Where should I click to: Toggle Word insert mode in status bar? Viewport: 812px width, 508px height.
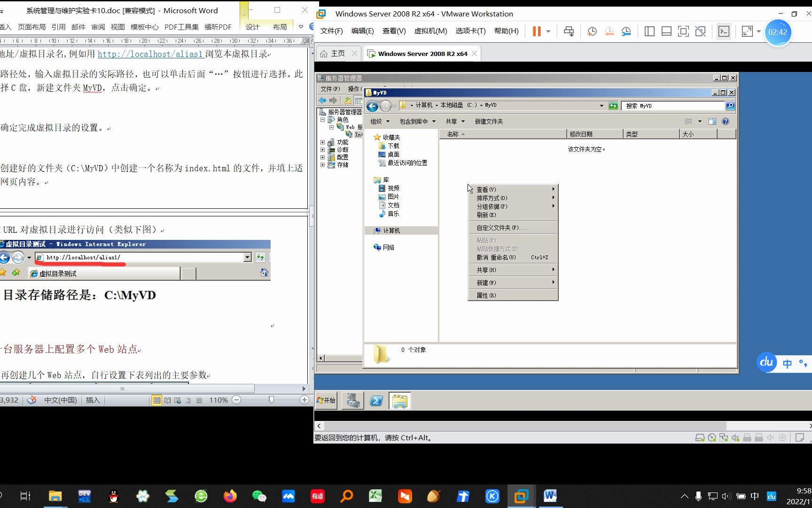(93, 400)
